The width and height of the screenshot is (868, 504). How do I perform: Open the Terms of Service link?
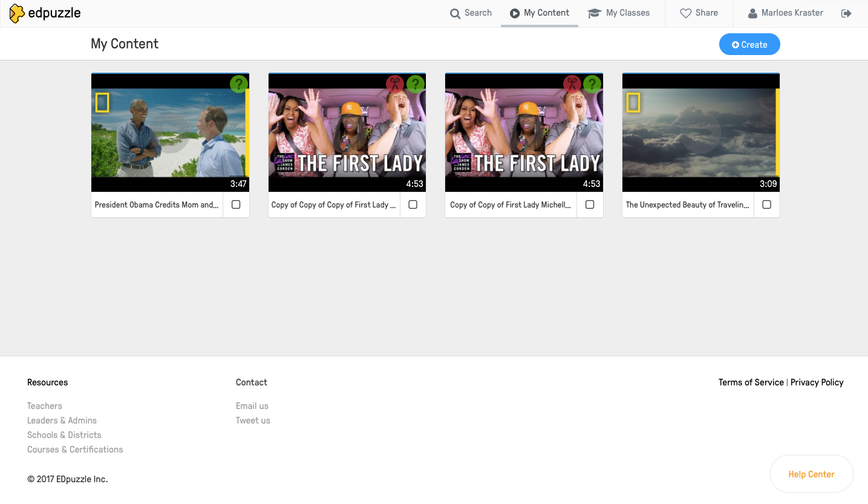751,382
